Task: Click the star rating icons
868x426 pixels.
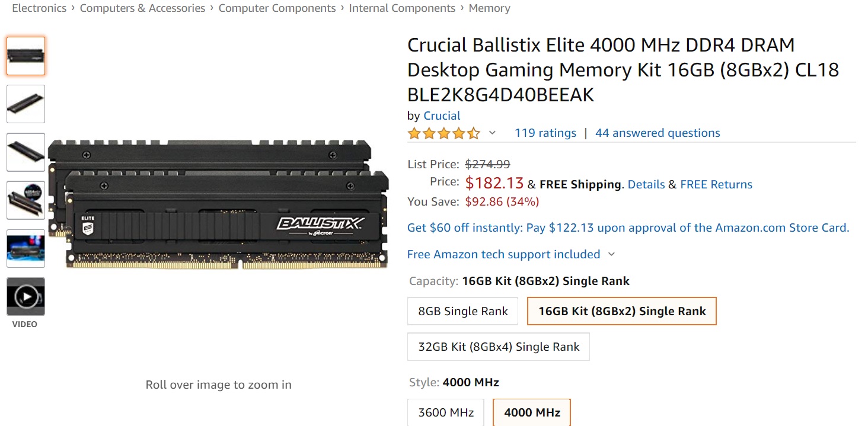Action: pyautogui.click(x=443, y=133)
